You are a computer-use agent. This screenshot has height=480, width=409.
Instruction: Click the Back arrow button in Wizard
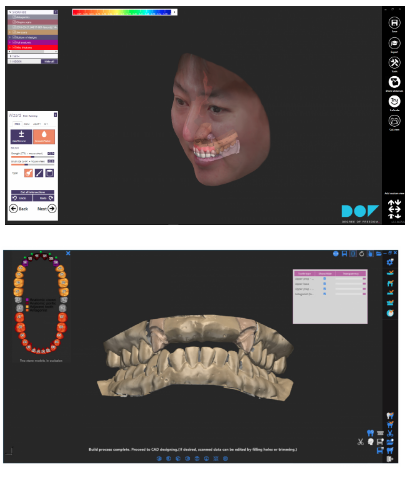[19, 209]
